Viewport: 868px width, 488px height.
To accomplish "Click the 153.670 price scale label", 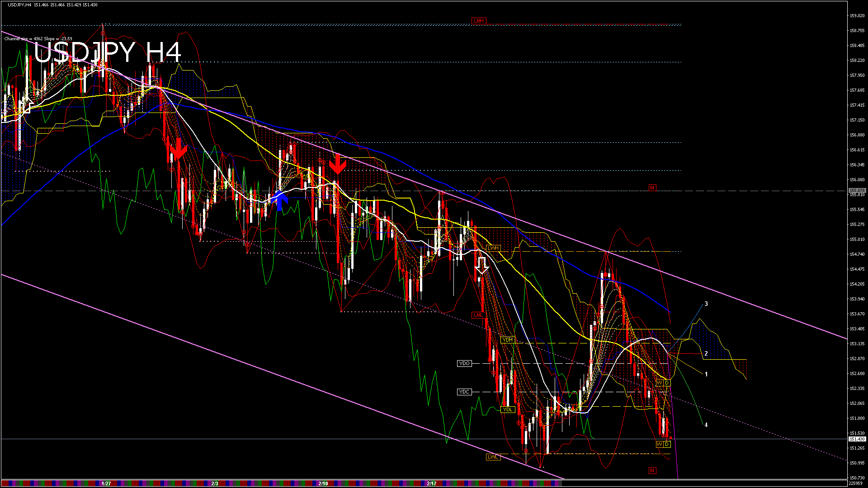I will [x=857, y=314].
